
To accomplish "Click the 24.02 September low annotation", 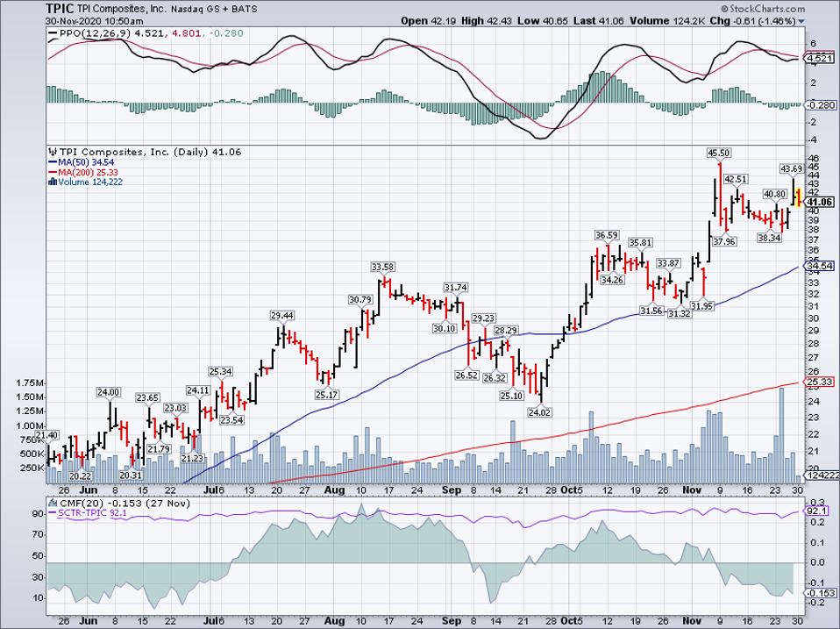I will click(539, 412).
